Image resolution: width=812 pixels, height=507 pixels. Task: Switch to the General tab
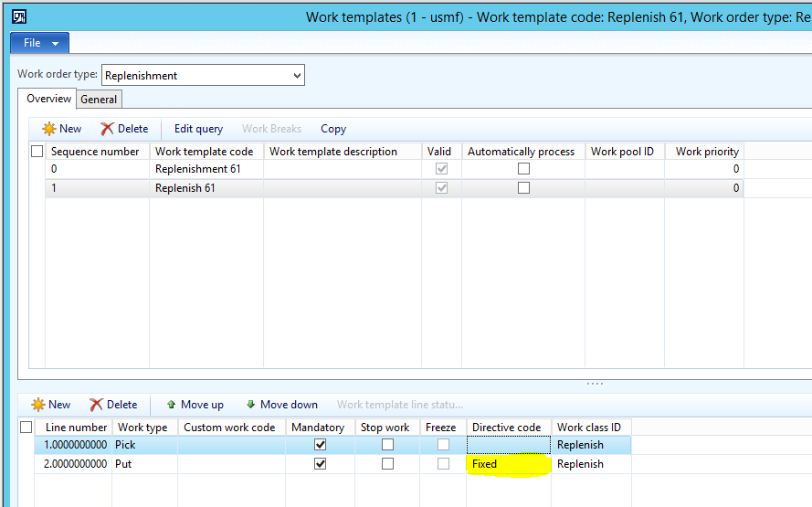pos(99,100)
